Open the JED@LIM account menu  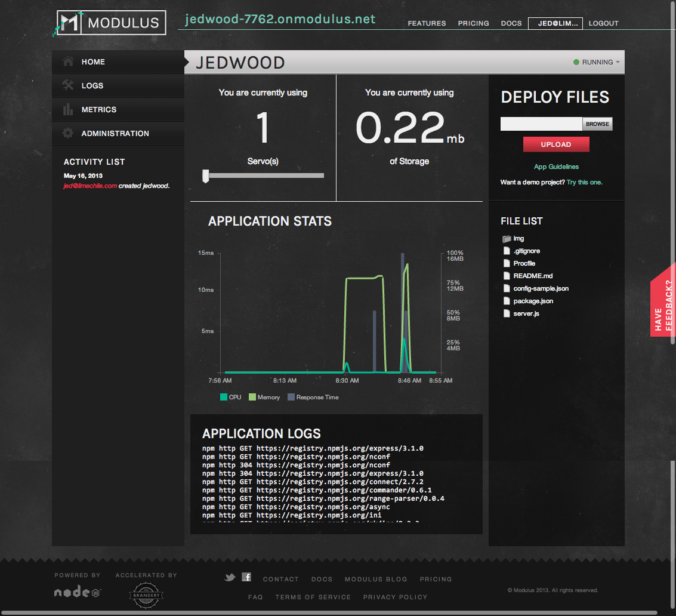[x=555, y=23]
